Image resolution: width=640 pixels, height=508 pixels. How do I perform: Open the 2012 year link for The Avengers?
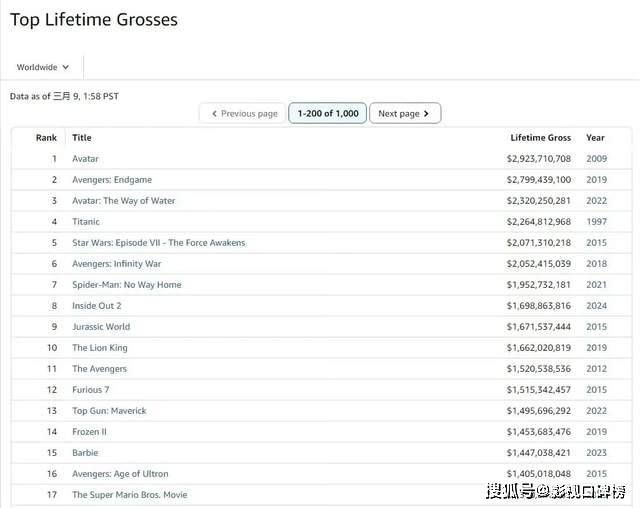(x=596, y=369)
